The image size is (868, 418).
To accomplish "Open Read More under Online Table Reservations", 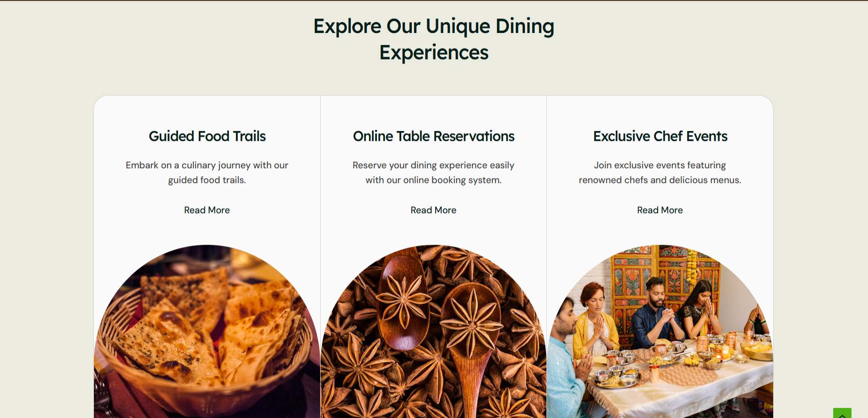I will [x=433, y=210].
